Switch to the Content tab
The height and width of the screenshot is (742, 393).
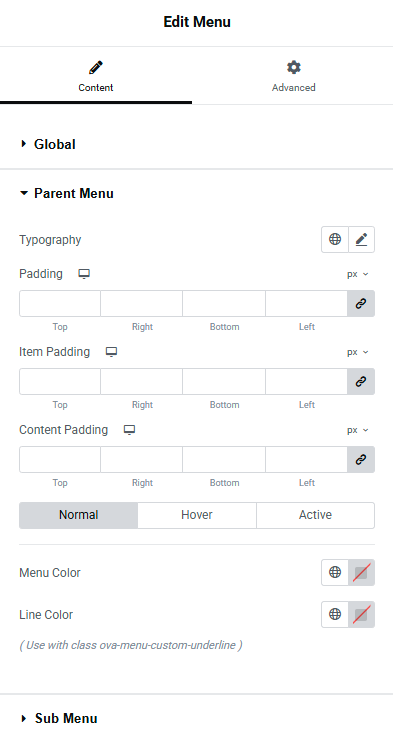pos(96,76)
